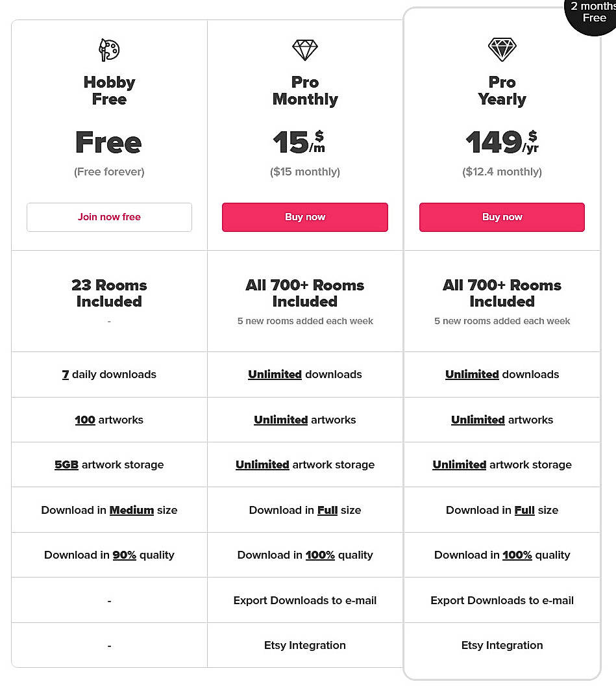The image size is (616, 686).
Task: Click Export Downloads to e-mail under Pro Yearly
Action: click(x=502, y=600)
